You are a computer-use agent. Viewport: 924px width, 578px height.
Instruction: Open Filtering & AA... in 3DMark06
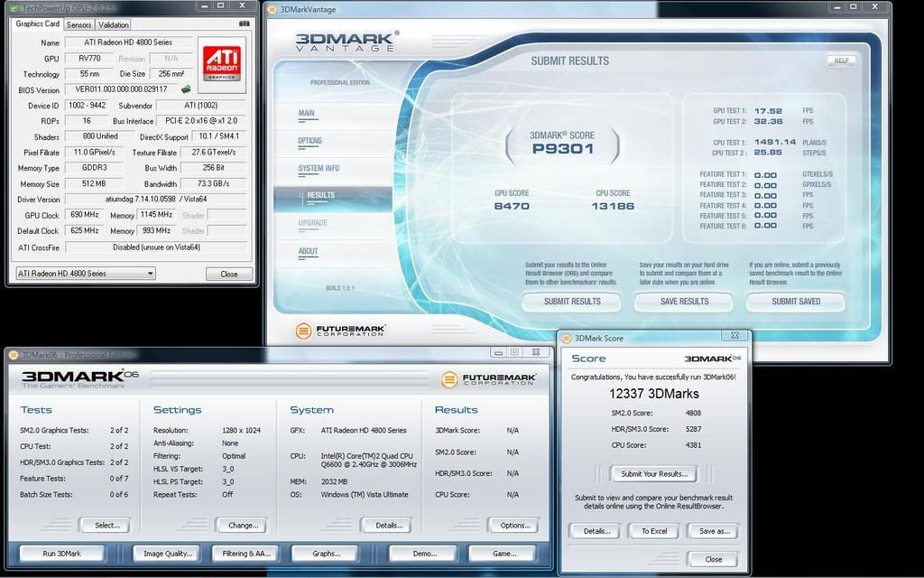(246, 554)
